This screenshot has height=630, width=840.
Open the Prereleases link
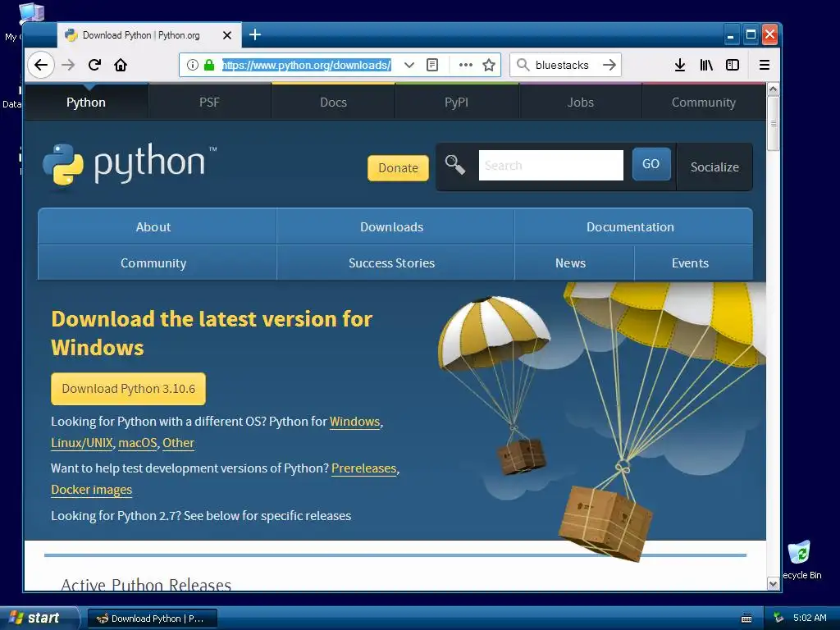coord(363,468)
